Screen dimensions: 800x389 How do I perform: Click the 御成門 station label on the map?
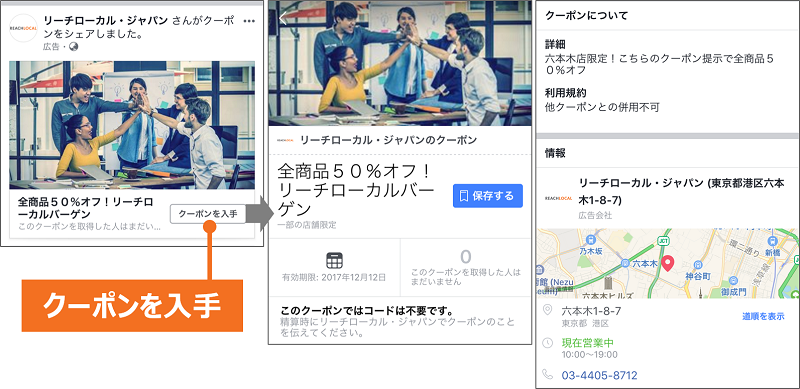[x=733, y=291]
